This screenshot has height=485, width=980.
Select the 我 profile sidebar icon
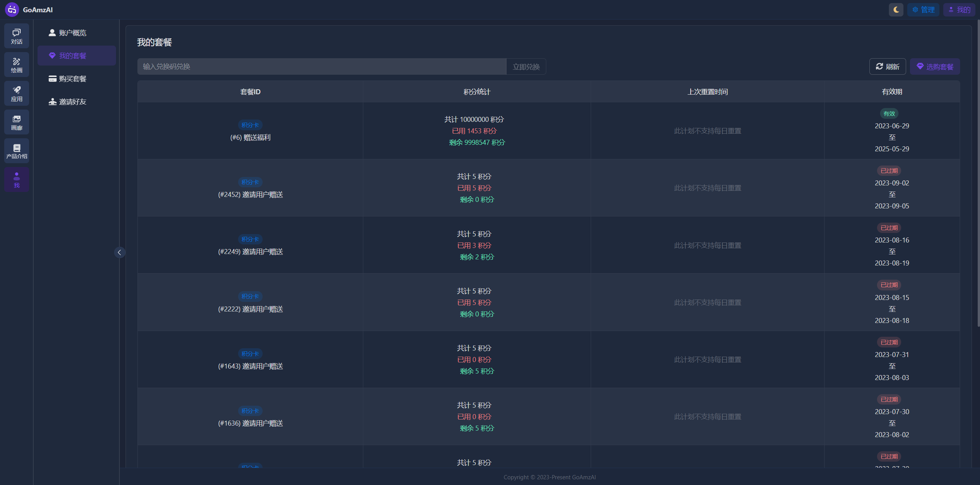click(x=16, y=180)
